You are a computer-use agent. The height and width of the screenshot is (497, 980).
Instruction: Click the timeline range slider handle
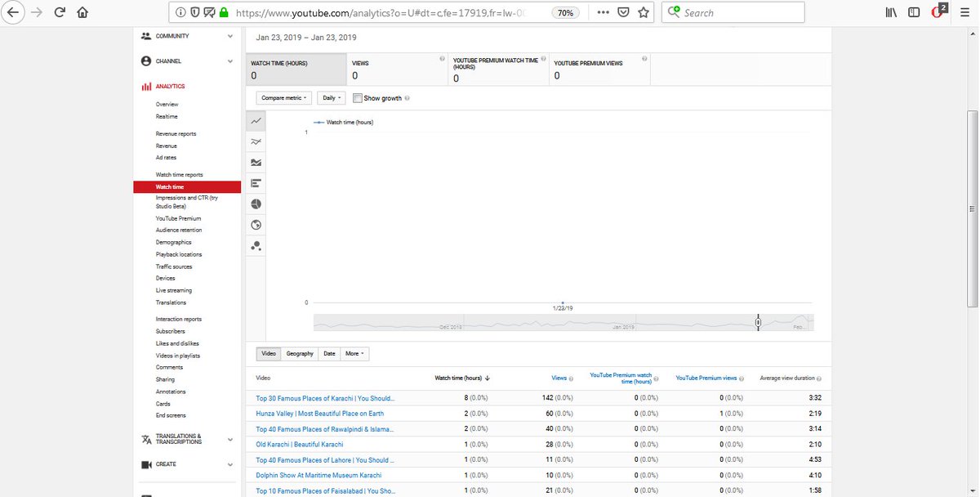758,323
